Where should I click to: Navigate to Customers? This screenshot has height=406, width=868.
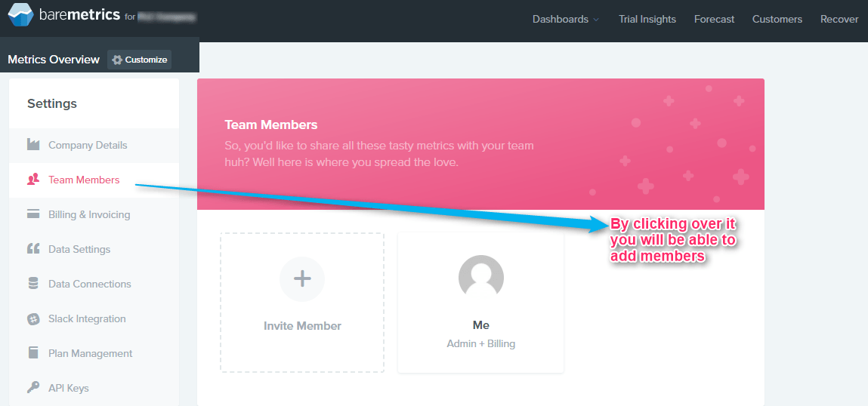coord(777,20)
